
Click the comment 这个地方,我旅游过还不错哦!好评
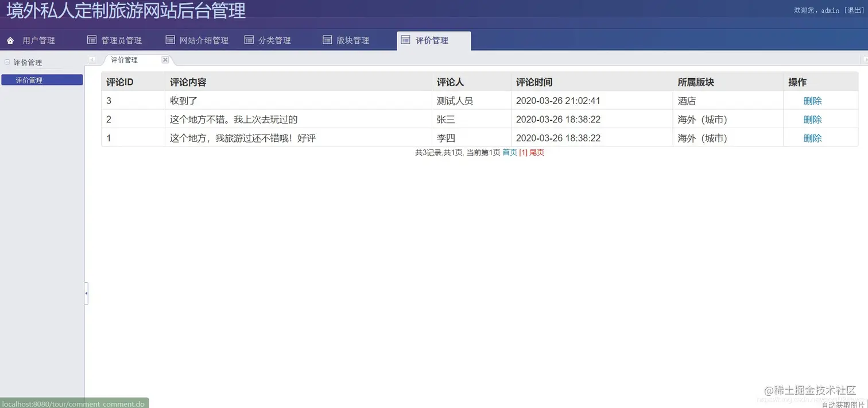tap(243, 138)
